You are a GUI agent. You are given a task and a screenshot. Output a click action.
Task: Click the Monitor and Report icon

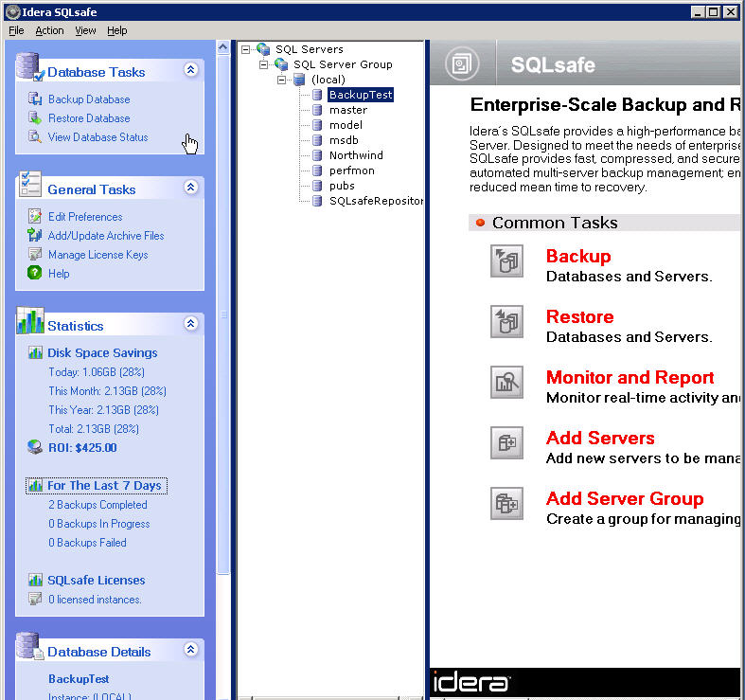coord(507,383)
